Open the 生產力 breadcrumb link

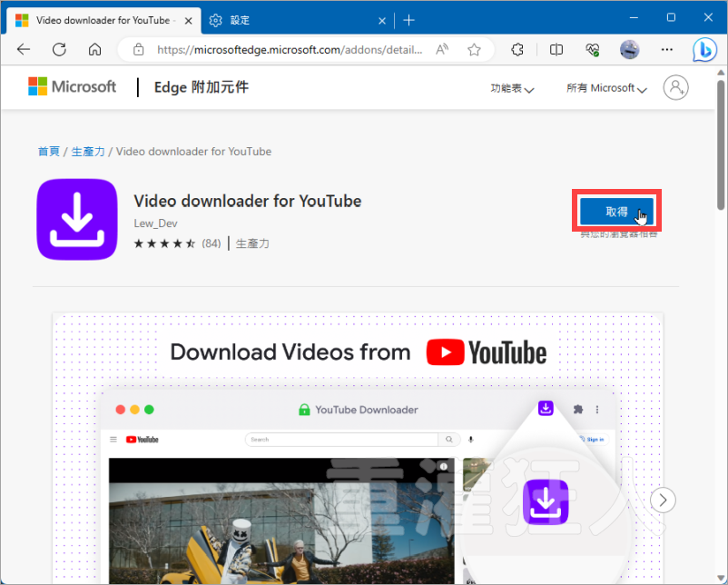88,152
